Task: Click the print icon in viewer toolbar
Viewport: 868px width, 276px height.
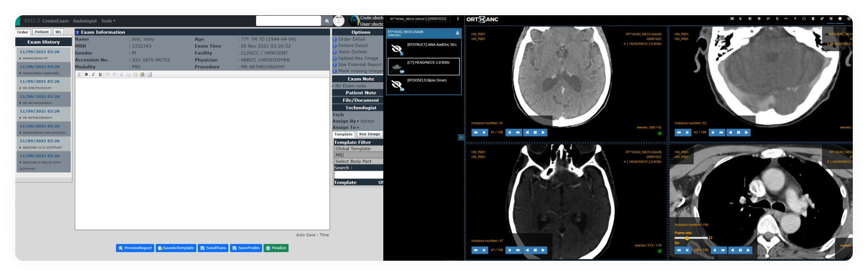Action: [x=849, y=19]
